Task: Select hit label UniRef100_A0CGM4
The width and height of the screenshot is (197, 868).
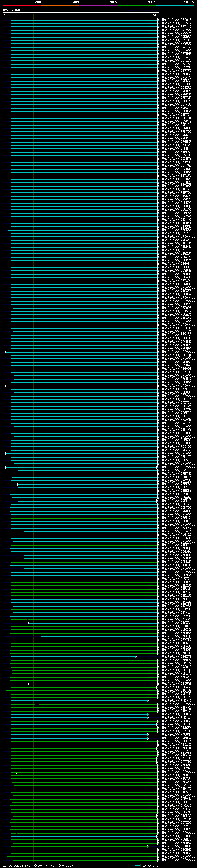Action: (177, 735)
